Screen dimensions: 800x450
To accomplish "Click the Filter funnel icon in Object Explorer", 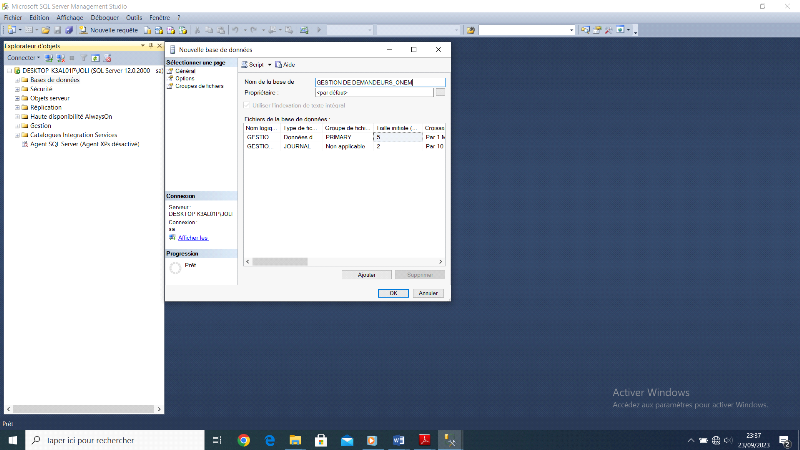I will pos(84,58).
